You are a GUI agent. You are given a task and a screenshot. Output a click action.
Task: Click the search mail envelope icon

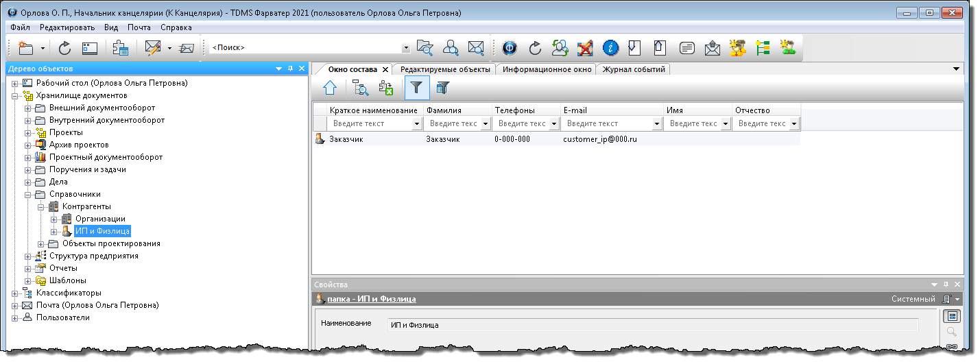point(476,48)
